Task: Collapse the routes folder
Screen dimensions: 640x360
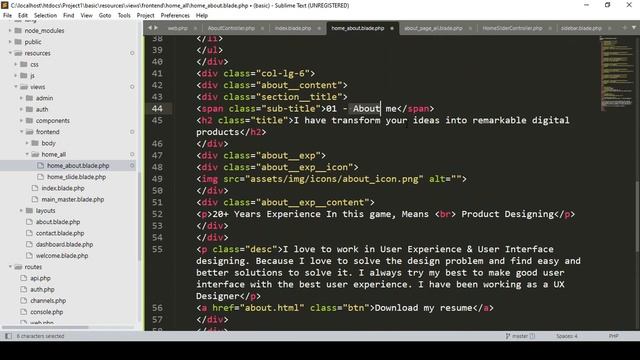Action: coord(10,267)
